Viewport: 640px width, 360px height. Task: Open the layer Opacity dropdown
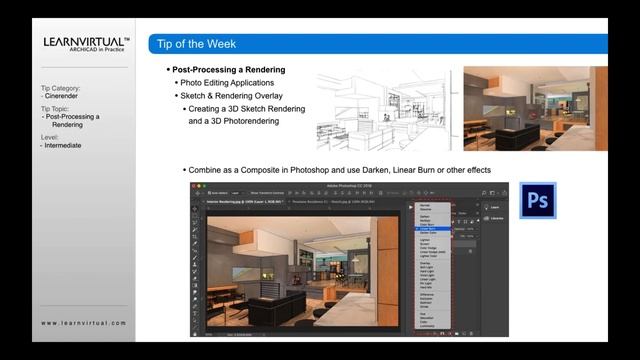477,229
